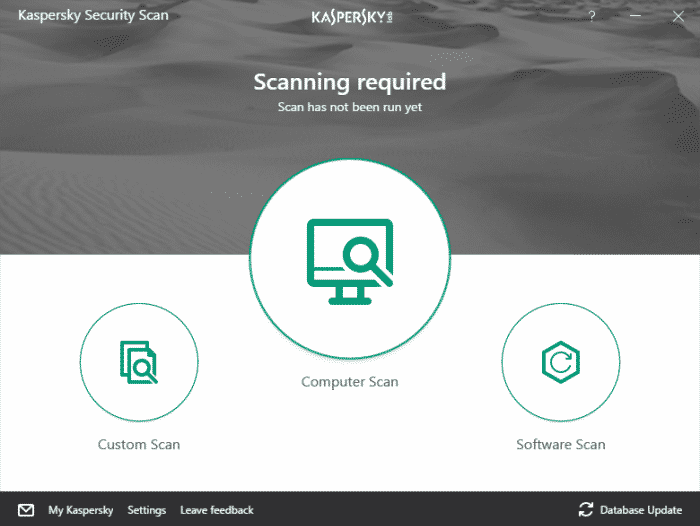Click the Database Update text label
Viewport: 700px width, 526px height.
pos(643,510)
